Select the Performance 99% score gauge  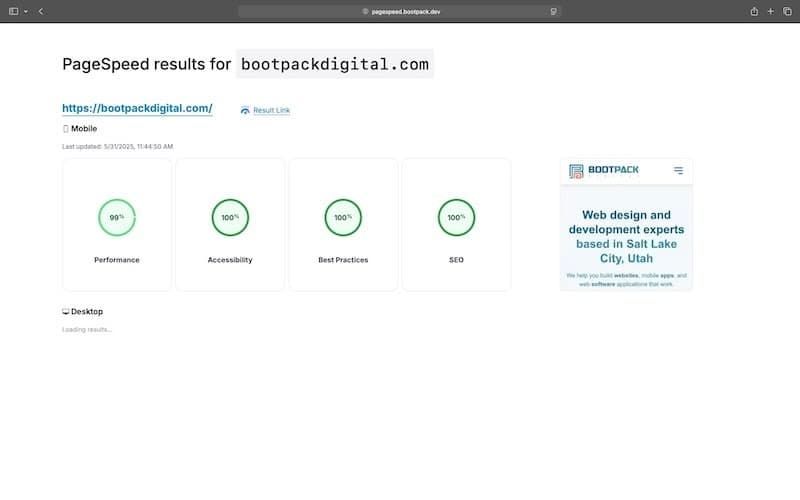(117, 217)
